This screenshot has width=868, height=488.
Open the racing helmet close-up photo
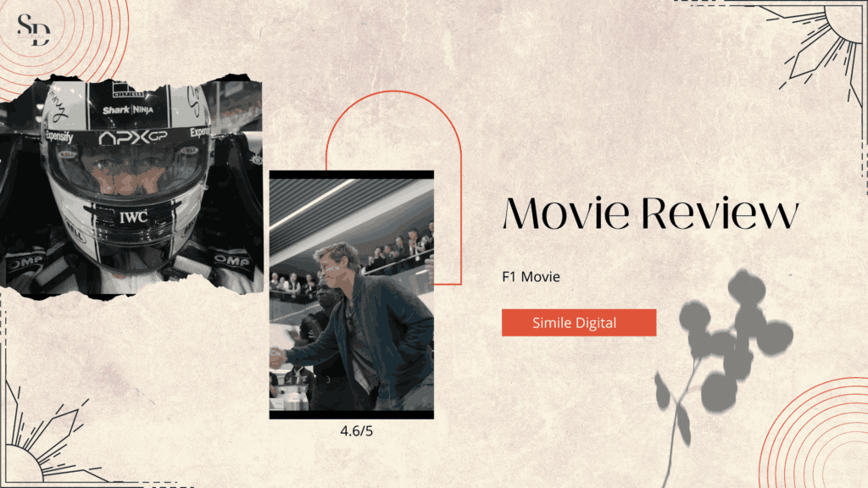pyautogui.click(x=131, y=186)
